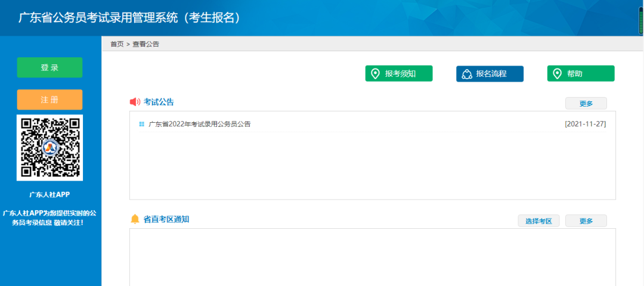Open the 报考须知 button
This screenshot has width=644, height=286.
coord(399,74)
